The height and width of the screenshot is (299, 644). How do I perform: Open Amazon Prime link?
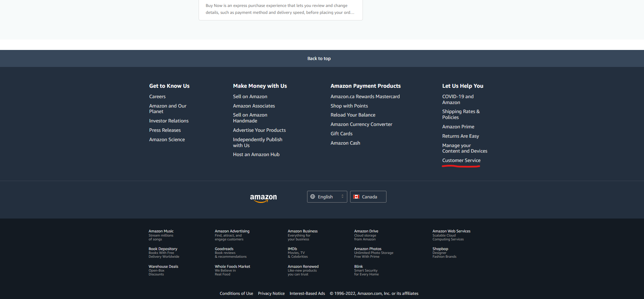(x=458, y=127)
